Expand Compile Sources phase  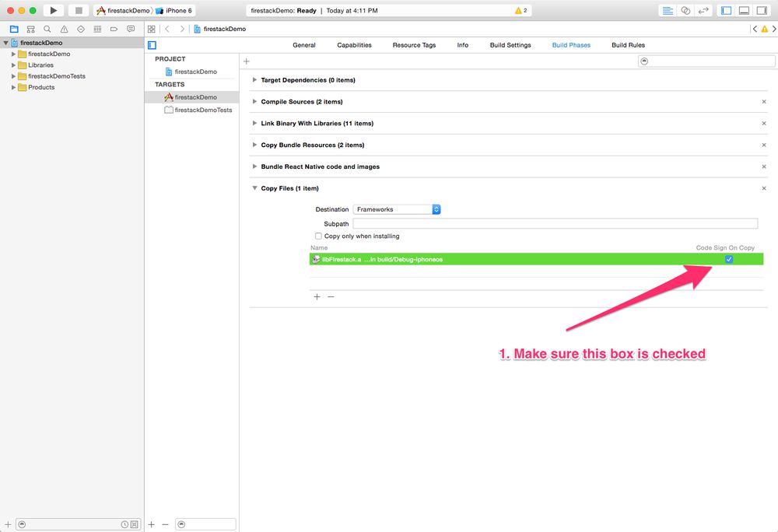point(254,102)
